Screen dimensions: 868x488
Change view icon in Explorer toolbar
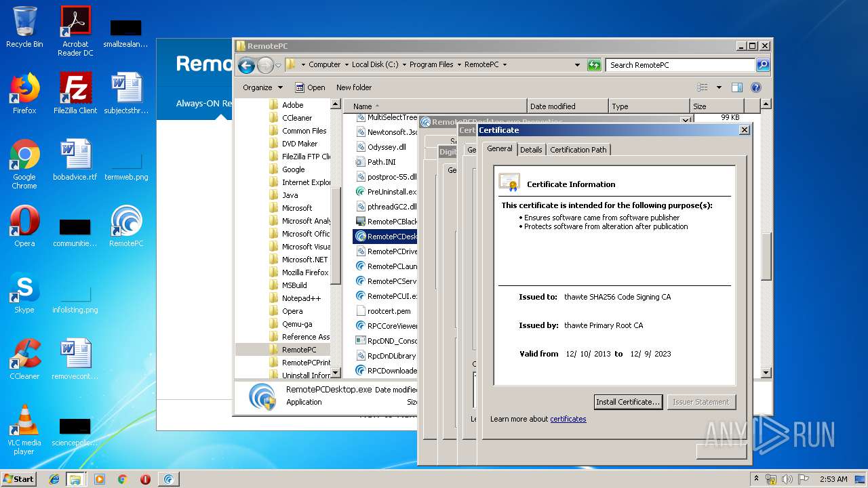pos(703,87)
